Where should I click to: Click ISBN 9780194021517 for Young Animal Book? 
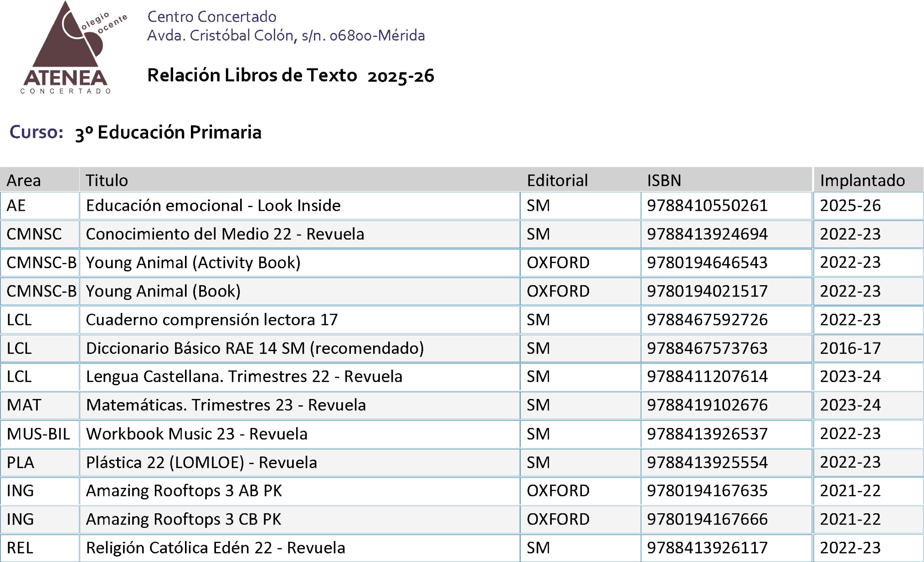tap(707, 291)
